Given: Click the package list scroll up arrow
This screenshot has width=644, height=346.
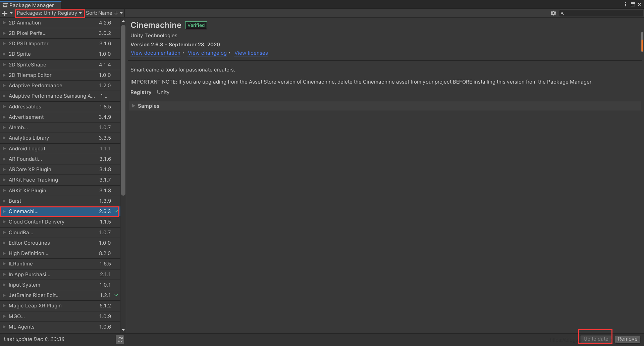Looking at the screenshot, I should 123,21.
